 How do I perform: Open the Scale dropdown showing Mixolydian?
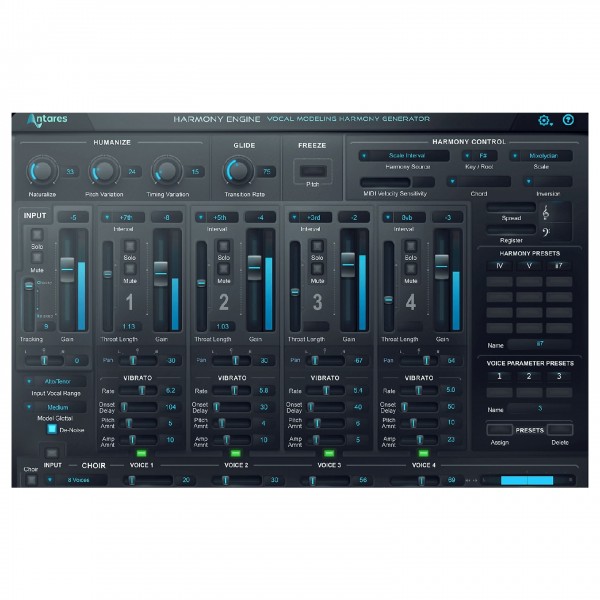[x=541, y=156]
